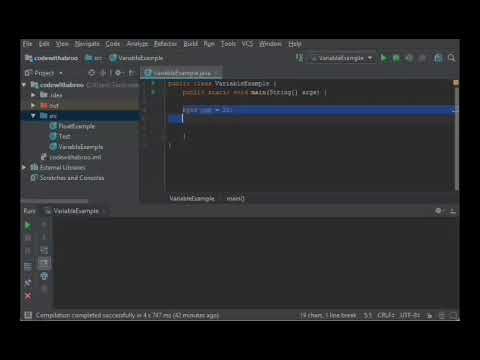Click VariableExample in editor breadcrumb
480x360 pixels.
coord(192,199)
